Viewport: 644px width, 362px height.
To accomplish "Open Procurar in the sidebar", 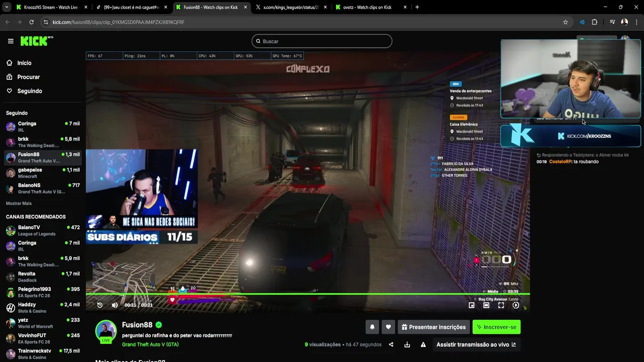I will [x=28, y=77].
